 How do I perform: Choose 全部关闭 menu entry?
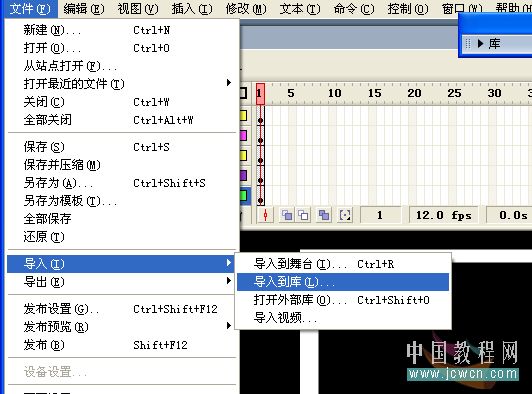click(x=121, y=120)
